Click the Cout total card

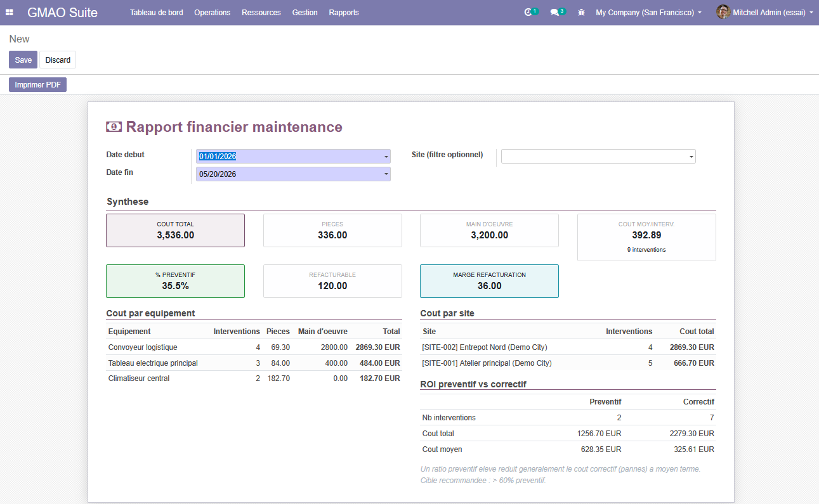[x=175, y=230]
